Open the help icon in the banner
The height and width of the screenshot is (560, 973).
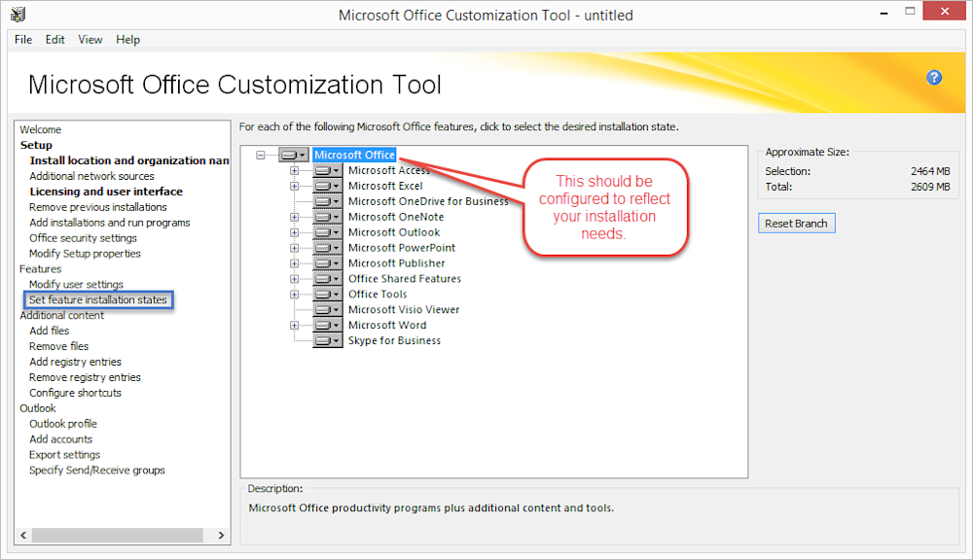pyautogui.click(x=934, y=78)
